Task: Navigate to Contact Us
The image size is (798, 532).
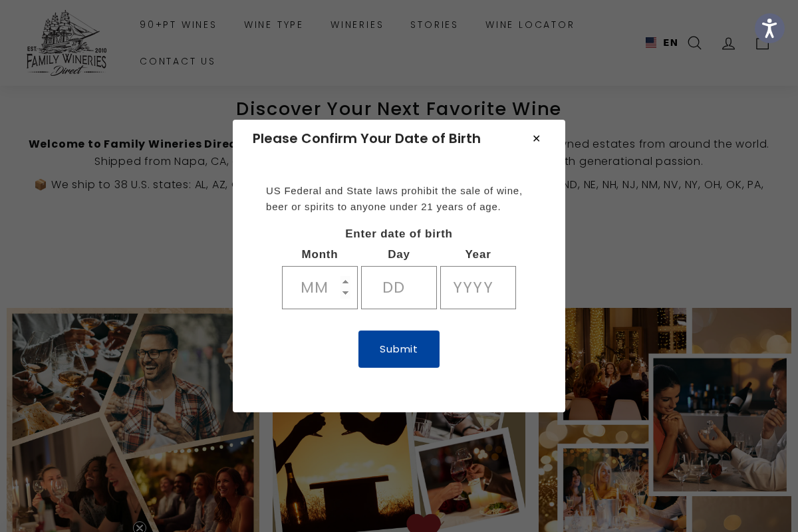Action: pos(178,61)
